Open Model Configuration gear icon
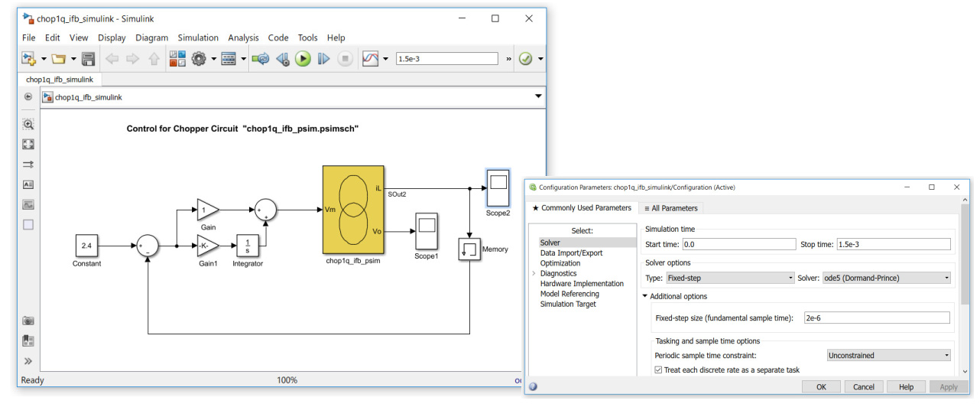 click(x=200, y=59)
